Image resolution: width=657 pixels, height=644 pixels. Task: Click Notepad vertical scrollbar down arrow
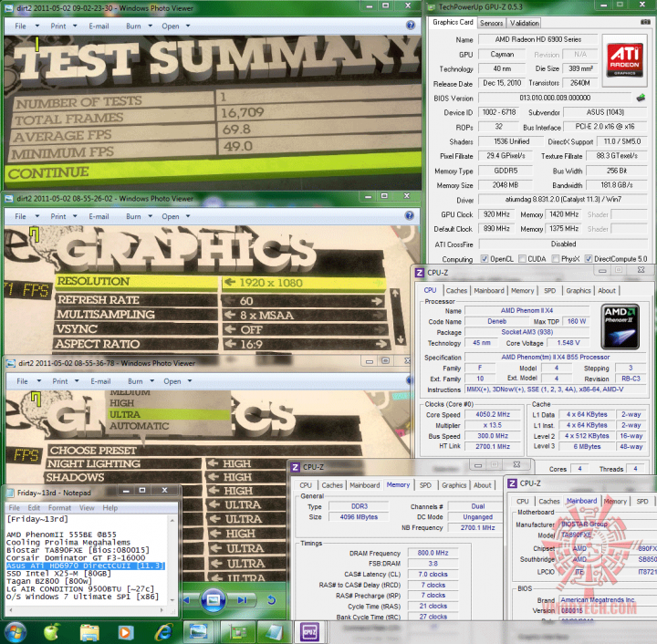click(x=172, y=599)
